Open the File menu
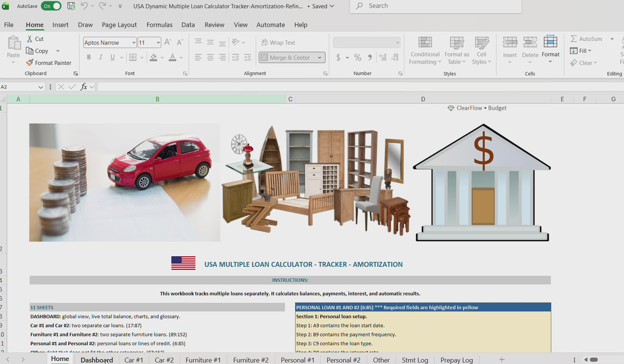624x364 pixels. [9, 24]
